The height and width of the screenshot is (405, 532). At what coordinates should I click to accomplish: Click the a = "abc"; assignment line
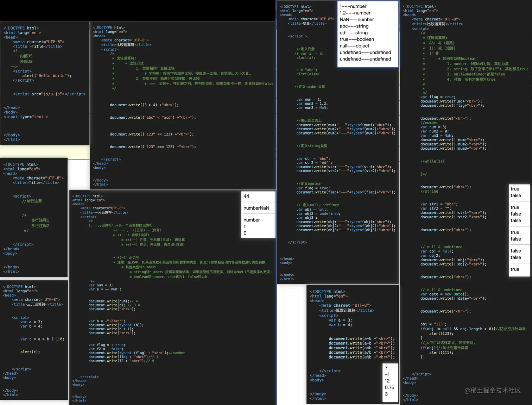click(x=307, y=70)
